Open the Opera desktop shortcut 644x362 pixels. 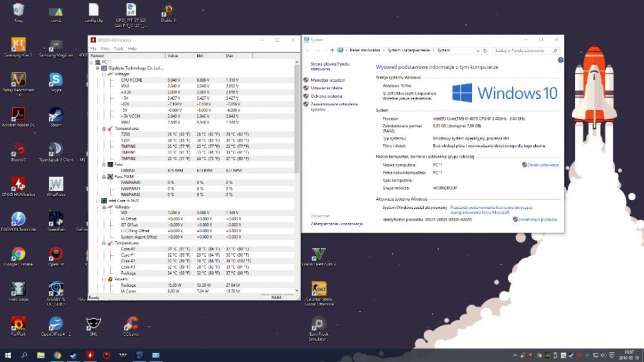tap(56, 257)
